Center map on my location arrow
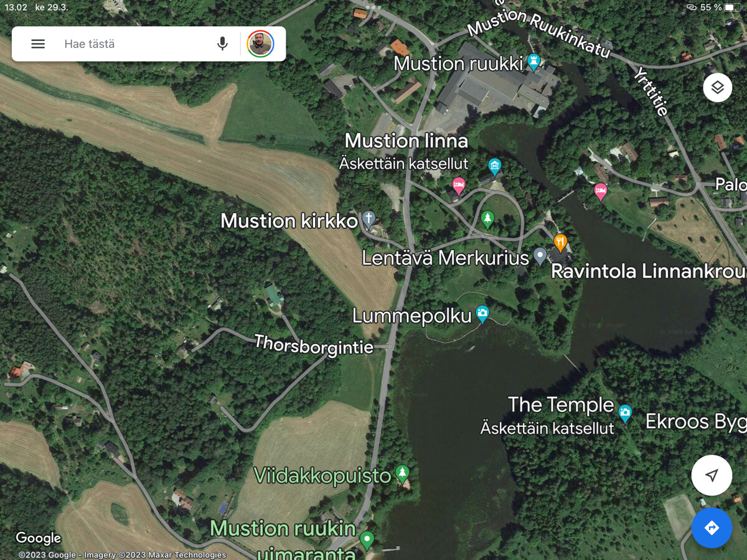This screenshot has width=747, height=560. [x=712, y=475]
